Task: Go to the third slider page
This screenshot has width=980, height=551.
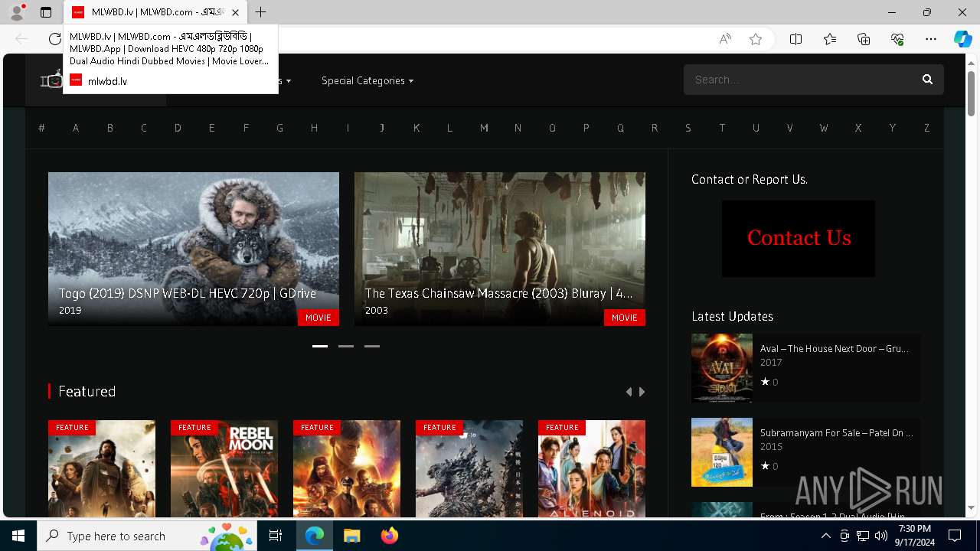Action: pos(372,346)
